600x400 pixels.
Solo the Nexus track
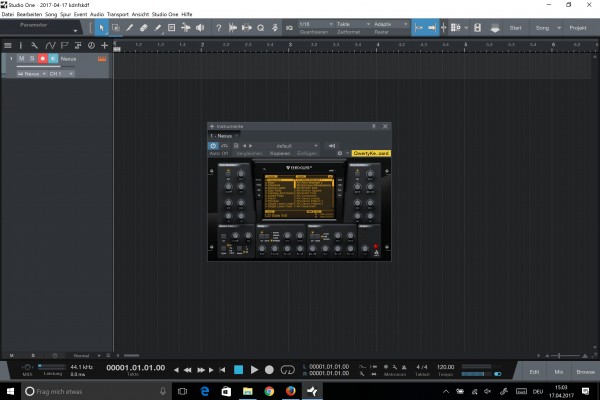pos(32,59)
